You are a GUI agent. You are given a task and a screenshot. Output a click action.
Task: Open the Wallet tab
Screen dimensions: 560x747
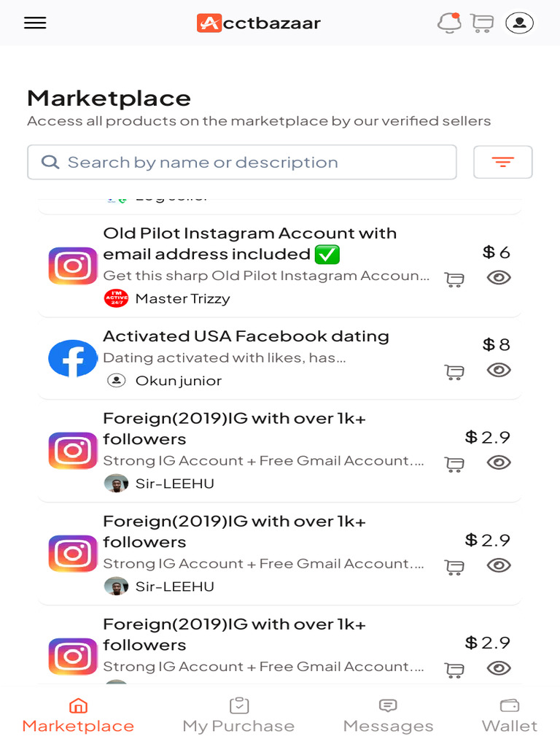[x=509, y=715]
